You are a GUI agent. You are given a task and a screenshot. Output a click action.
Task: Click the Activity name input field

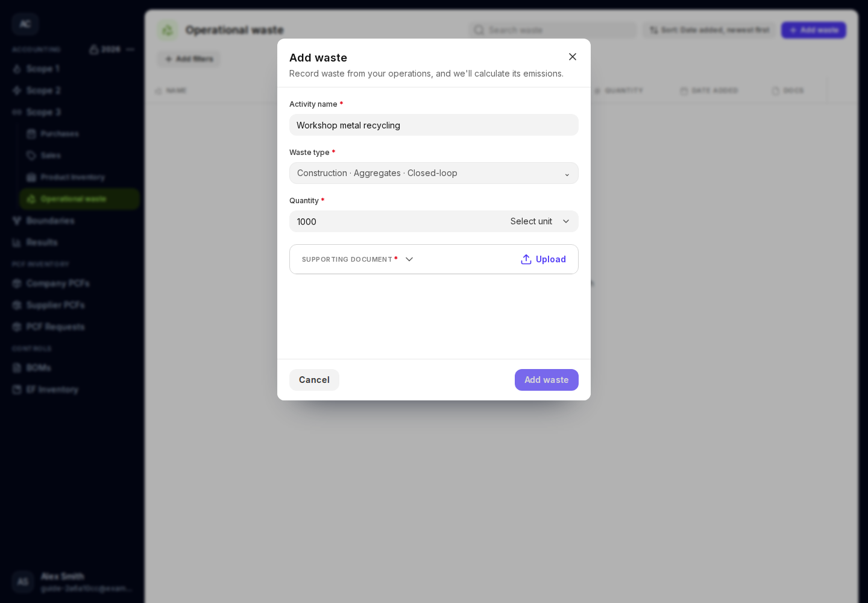point(434,125)
